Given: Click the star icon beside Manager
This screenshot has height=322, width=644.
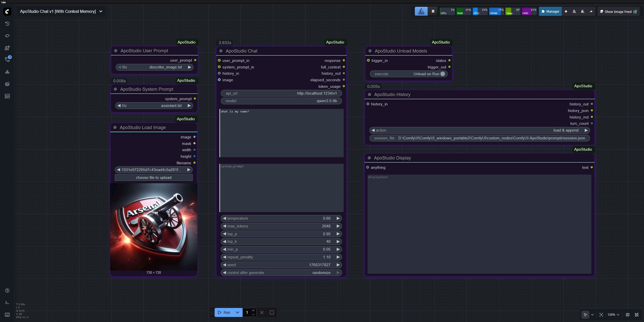Looking at the screenshot, I should coord(566,11).
